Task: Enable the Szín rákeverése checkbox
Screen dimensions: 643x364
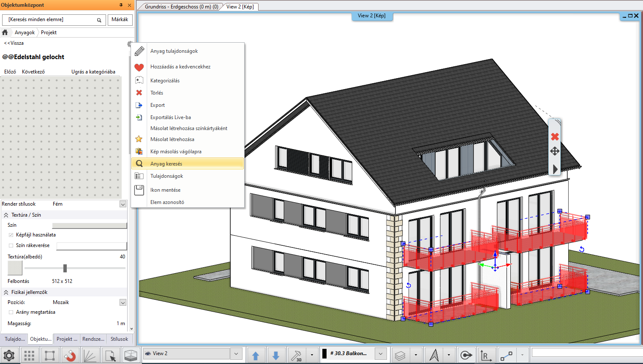Action: click(11, 245)
